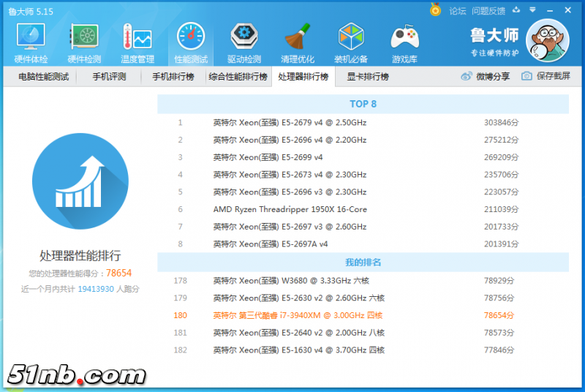Image resolution: width=585 pixels, height=392 pixels.
Task: Click the 我的排名 section header
Action: coord(363,263)
